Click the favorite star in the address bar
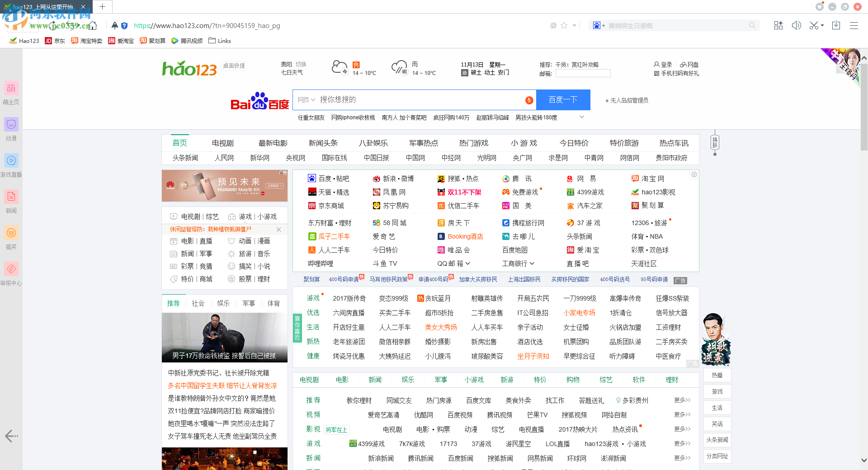 [x=564, y=25]
